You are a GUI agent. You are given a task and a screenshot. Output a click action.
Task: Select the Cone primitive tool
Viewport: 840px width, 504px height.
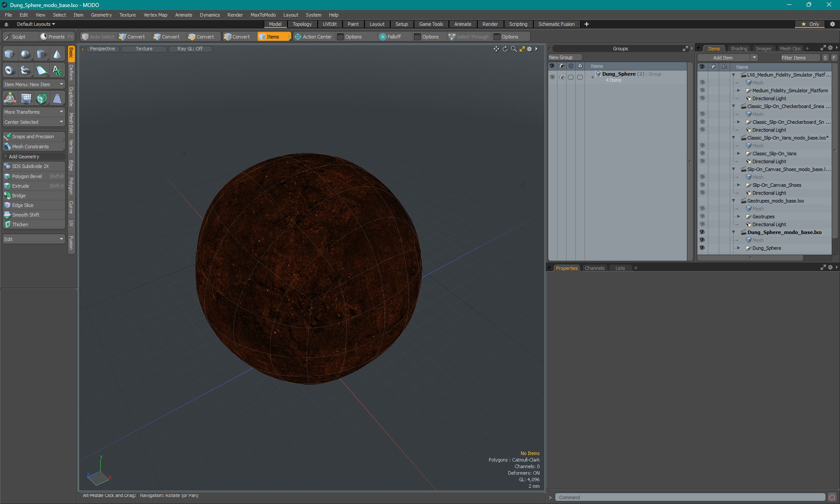(57, 54)
